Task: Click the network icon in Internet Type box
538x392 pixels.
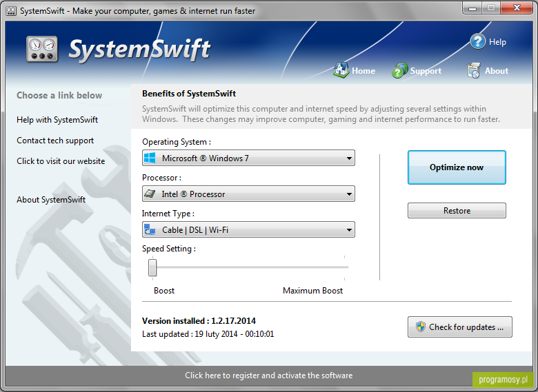Action: click(x=150, y=229)
